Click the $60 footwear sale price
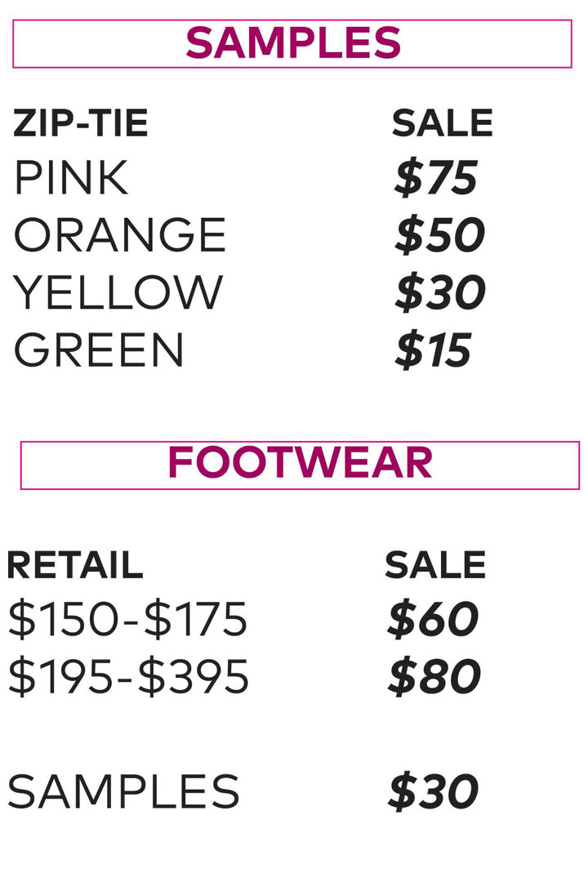Viewport: 588px width, 882px height. (x=433, y=620)
